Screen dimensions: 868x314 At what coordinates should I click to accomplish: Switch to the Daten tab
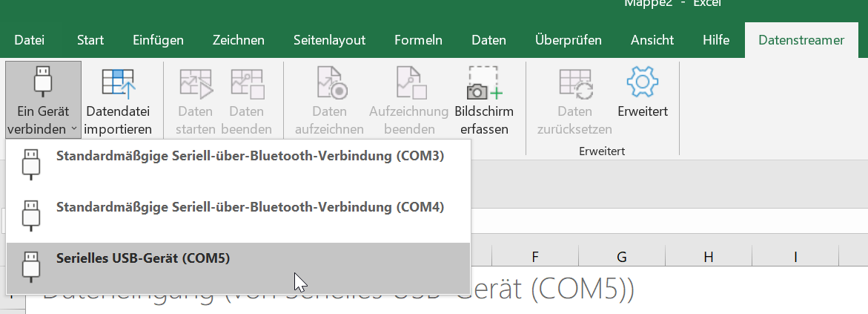488,40
